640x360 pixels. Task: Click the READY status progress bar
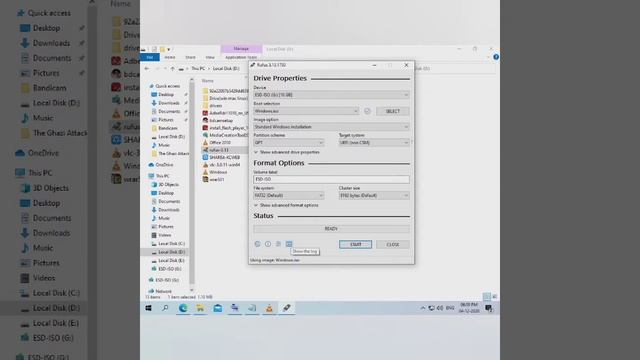coord(331,229)
